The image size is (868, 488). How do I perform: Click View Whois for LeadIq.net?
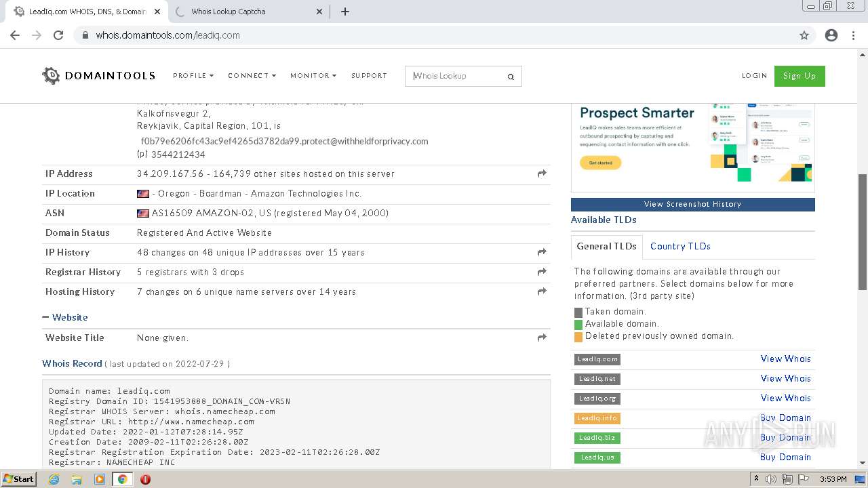coord(785,379)
